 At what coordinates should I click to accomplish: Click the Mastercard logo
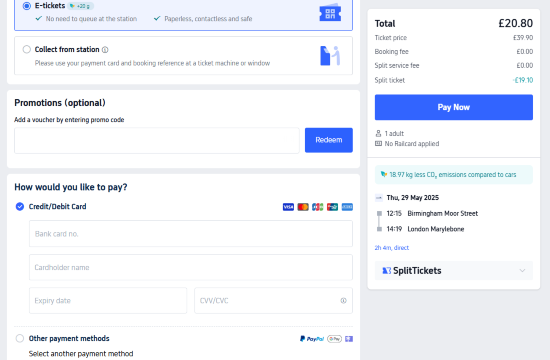[x=303, y=207]
